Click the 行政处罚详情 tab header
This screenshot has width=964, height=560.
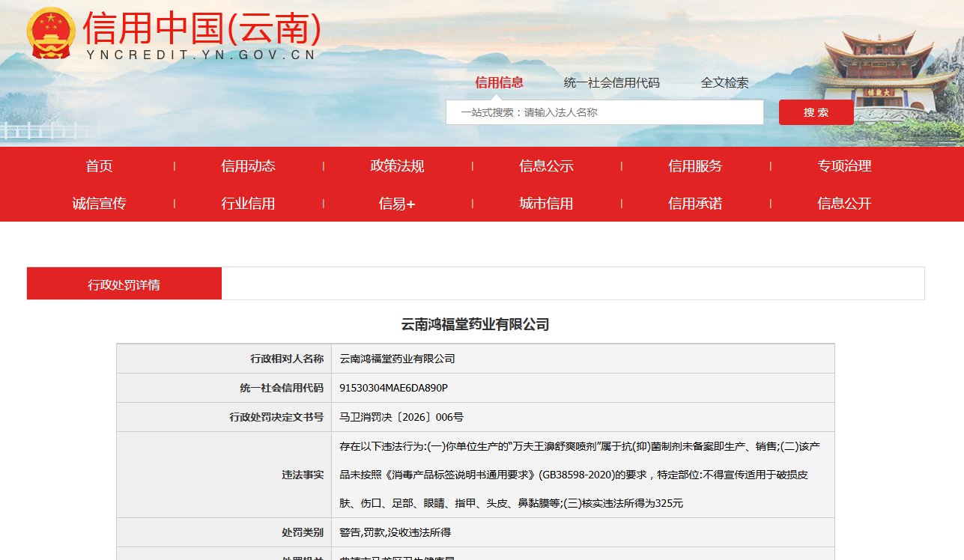click(124, 284)
